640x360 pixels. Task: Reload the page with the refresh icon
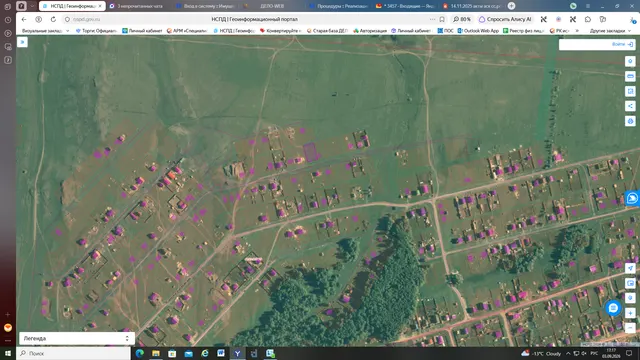coord(53,19)
